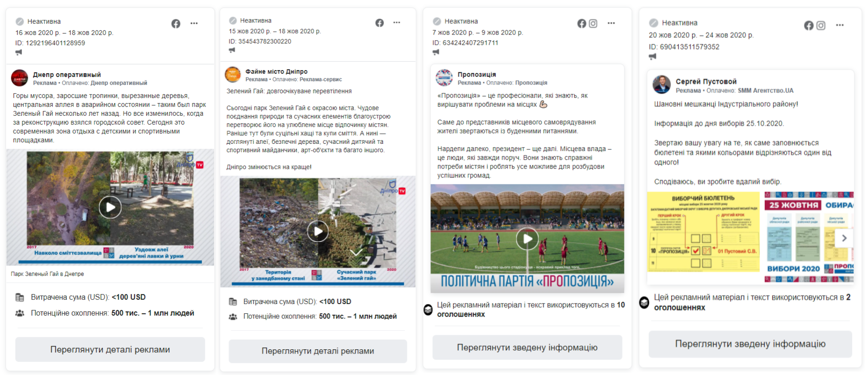Click Переглянути зведену інформацію under Сергей Пустовой
Viewport: 868px width, 375px height.
coord(750,344)
